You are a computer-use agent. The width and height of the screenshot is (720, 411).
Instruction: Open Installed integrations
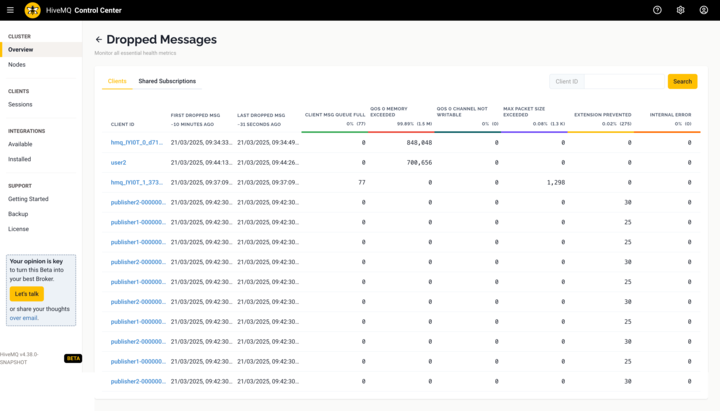(x=20, y=159)
